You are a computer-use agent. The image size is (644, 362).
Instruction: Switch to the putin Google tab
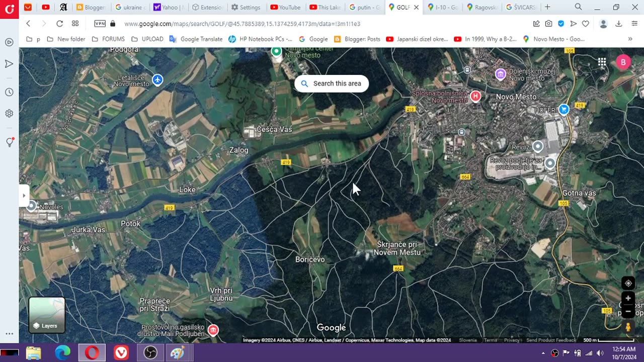[x=364, y=7]
